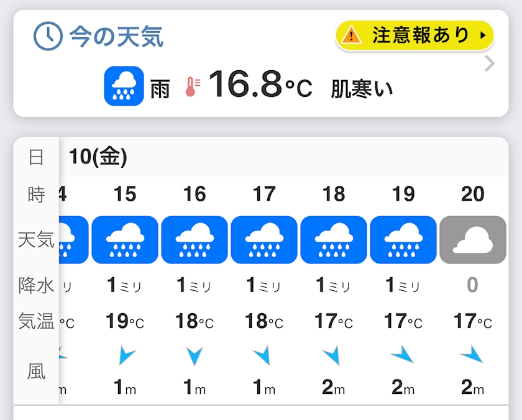
Task: Click the red thermometer icon
Action: pyautogui.click(x=193, y=86)
